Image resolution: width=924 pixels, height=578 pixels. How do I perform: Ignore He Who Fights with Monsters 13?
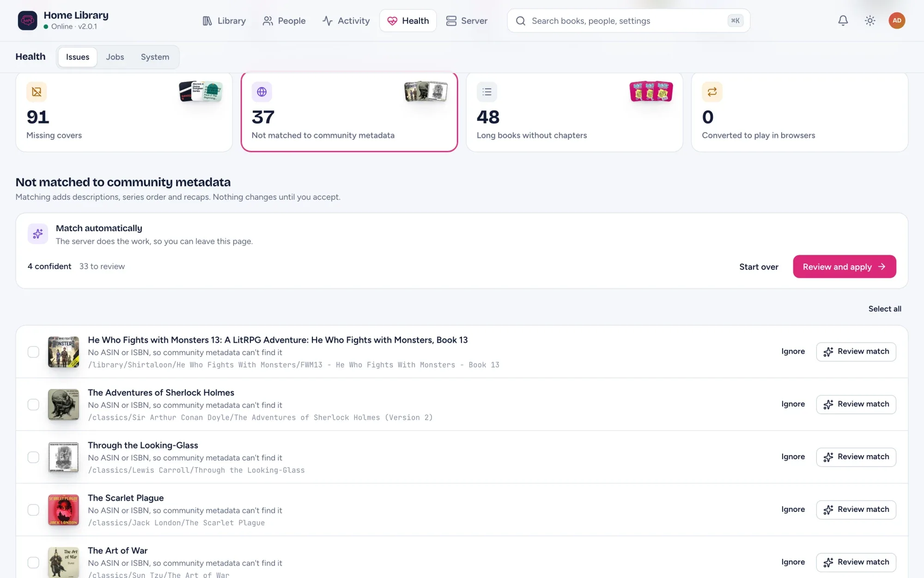[x=793, y=351]
